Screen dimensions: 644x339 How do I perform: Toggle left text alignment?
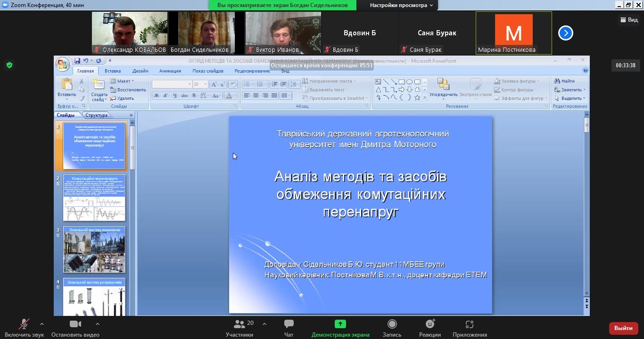tap(246, 96)
